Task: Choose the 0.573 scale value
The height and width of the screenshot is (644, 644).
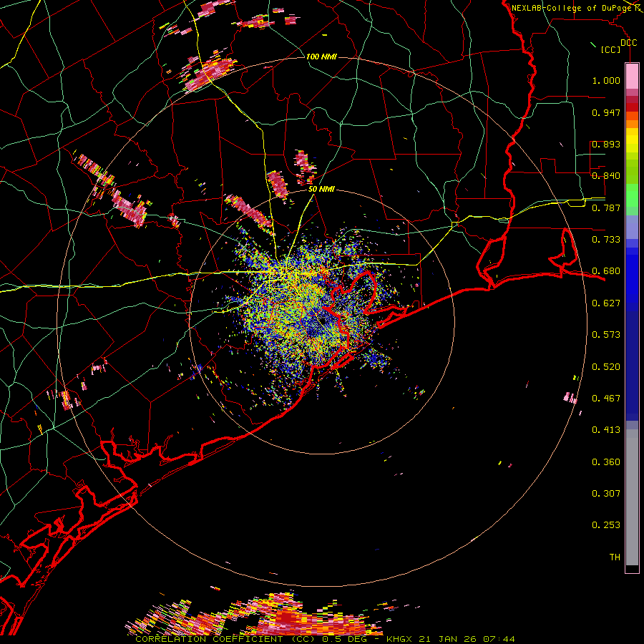Action: pos(606,335)
